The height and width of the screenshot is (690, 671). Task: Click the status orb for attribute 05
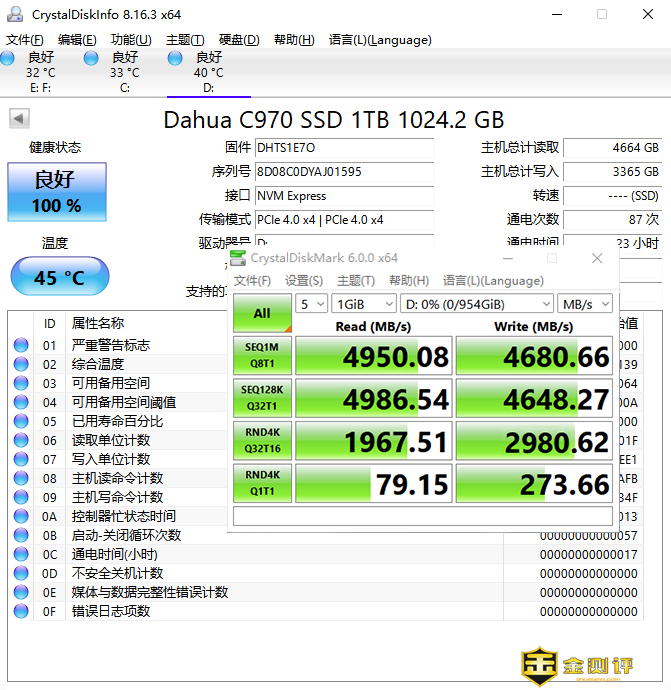coord(21,421)
